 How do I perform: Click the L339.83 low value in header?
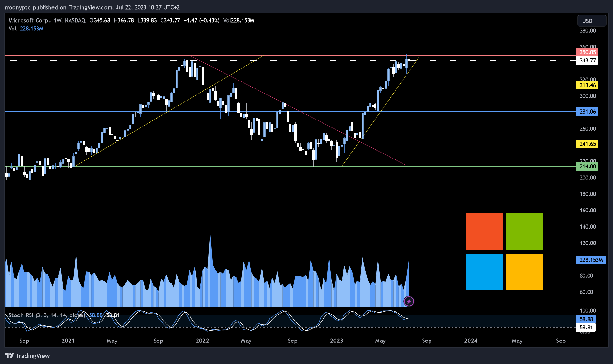click(x=147, y=20)
